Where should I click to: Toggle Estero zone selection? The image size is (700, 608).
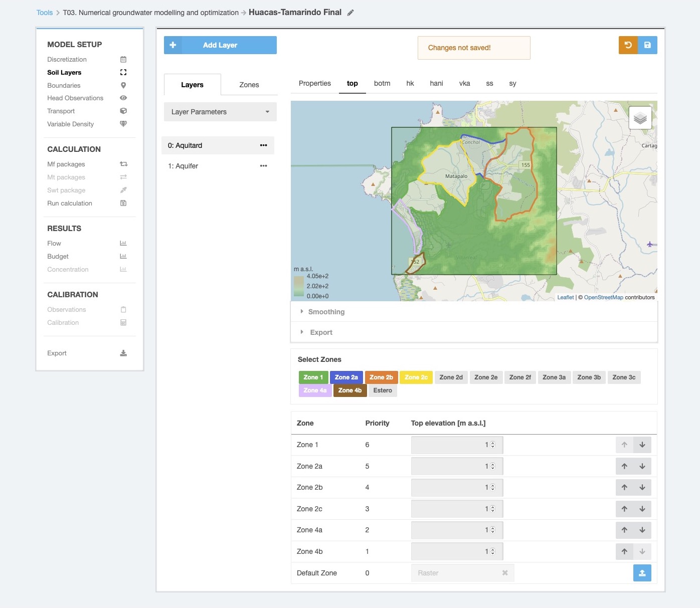383,390
